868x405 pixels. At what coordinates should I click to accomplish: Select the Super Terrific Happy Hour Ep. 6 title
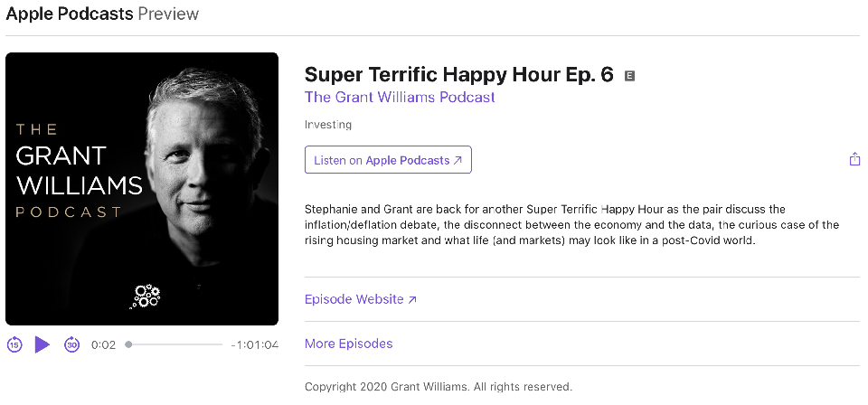[459, 74]
